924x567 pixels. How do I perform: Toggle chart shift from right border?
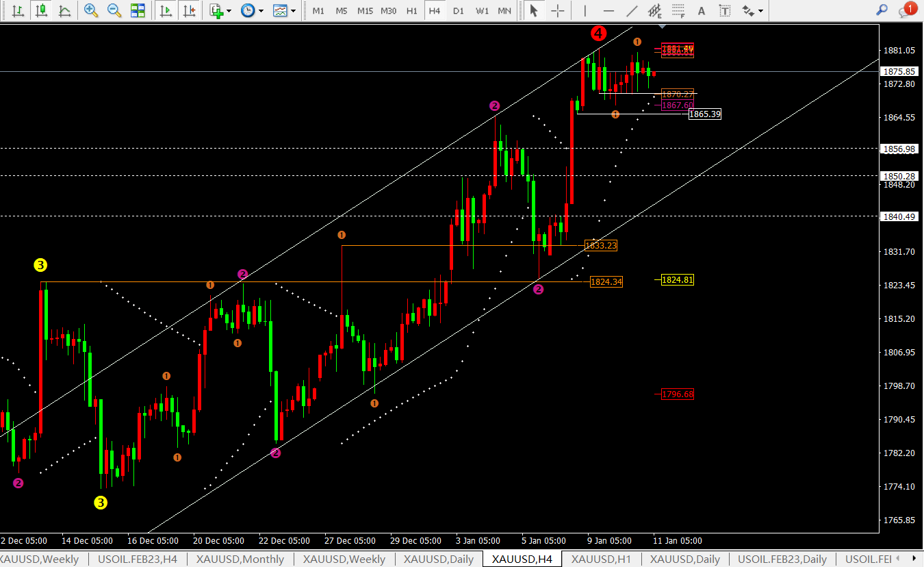click(x=190, y=10)
